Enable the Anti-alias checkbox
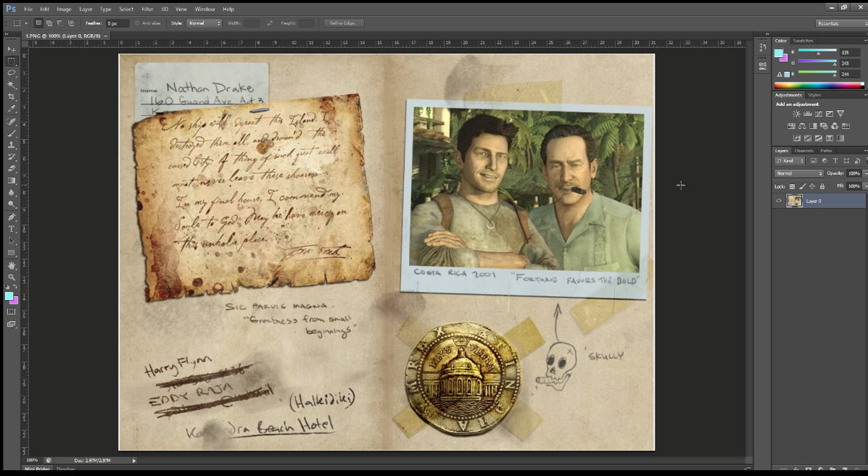Viewport: 868px width, 476px height. tap(137, 23)
